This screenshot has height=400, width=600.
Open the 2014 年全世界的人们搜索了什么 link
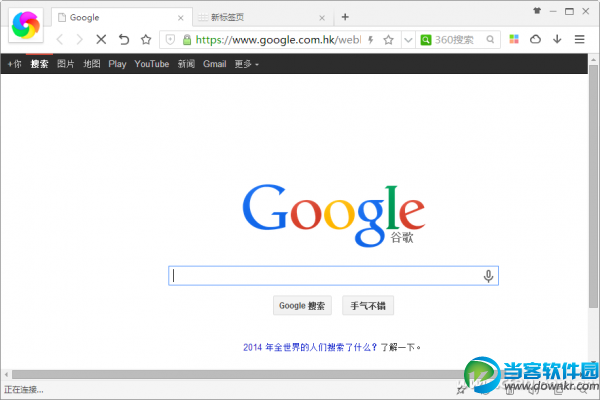(310, 347)
